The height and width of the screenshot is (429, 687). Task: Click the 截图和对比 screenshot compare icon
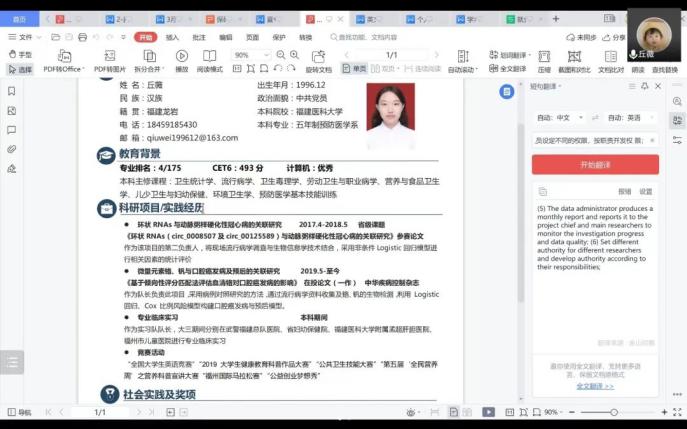[x=574, y=62]
